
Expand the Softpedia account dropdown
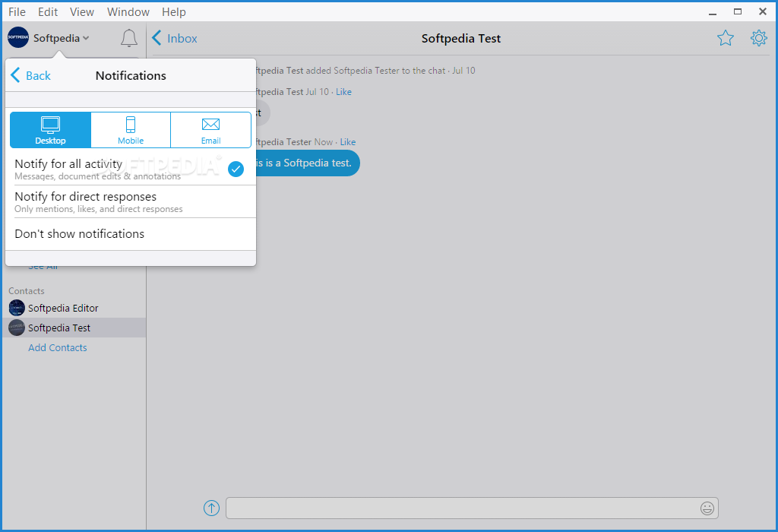pyautogui.click(x=86, y=38)
